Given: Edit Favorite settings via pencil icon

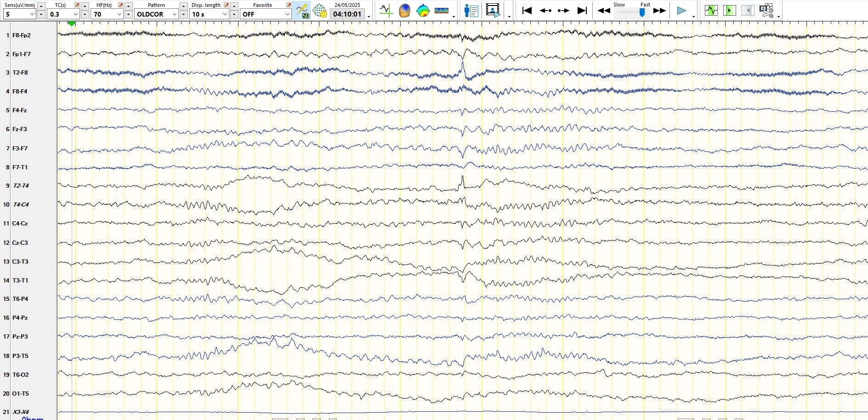Looking at the screenshot, I should (x=289, y=5).
